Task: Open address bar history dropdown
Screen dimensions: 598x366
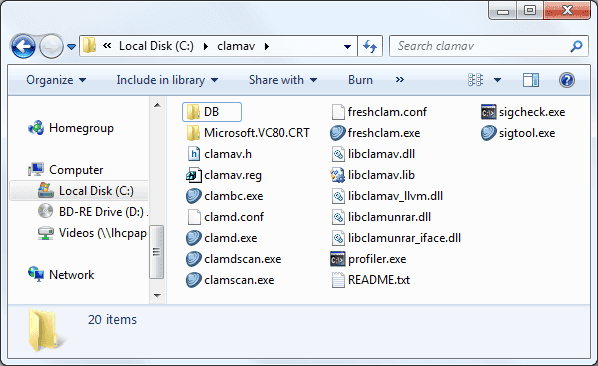Action: coord(347,47)
